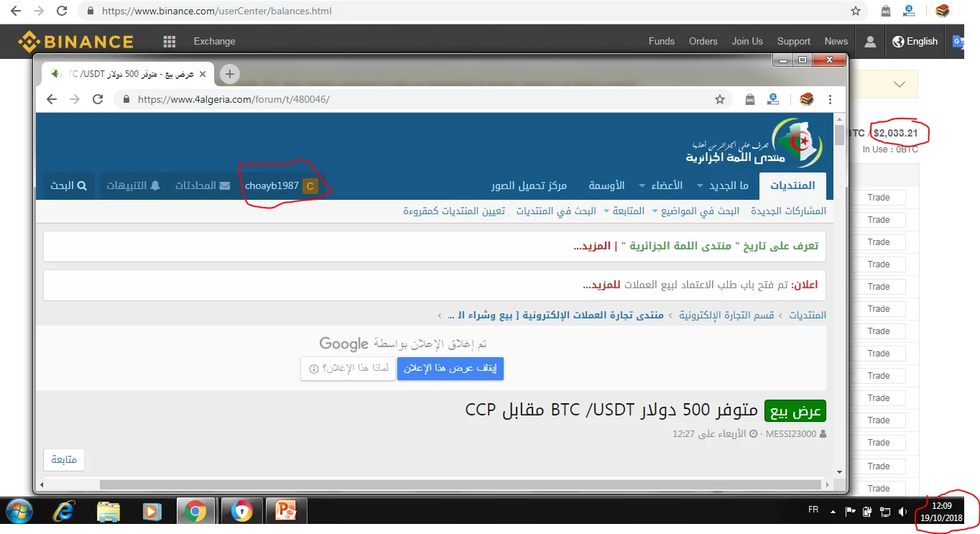The width and height of the screenshot is (980, 534).
Task: Open Chrome three-dot menu in forum window
Action: pyautogui.click(x=831, y=99)
